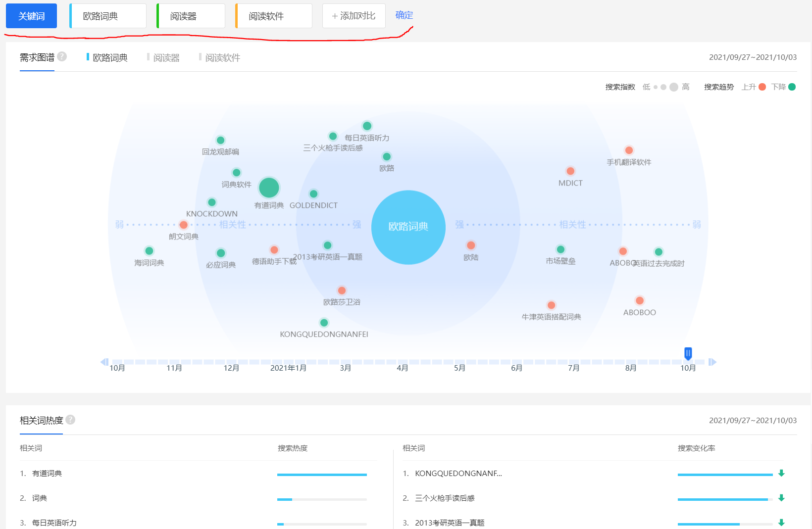The image size is (812, 529).
Task: Switch to the 欧路词典 tab under 需求图谱
Action: [107, 57]
